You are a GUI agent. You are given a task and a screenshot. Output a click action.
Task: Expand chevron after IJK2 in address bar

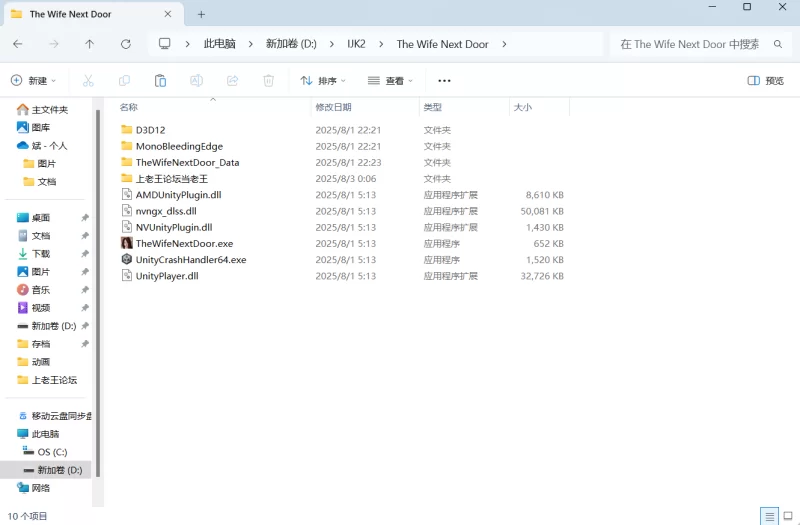point(381,44)
